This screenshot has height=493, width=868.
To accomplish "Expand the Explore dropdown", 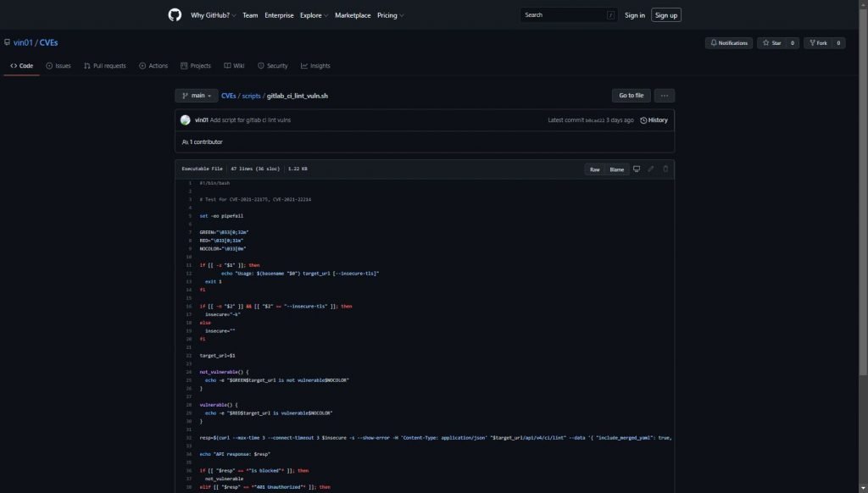I will coord(314,15).
